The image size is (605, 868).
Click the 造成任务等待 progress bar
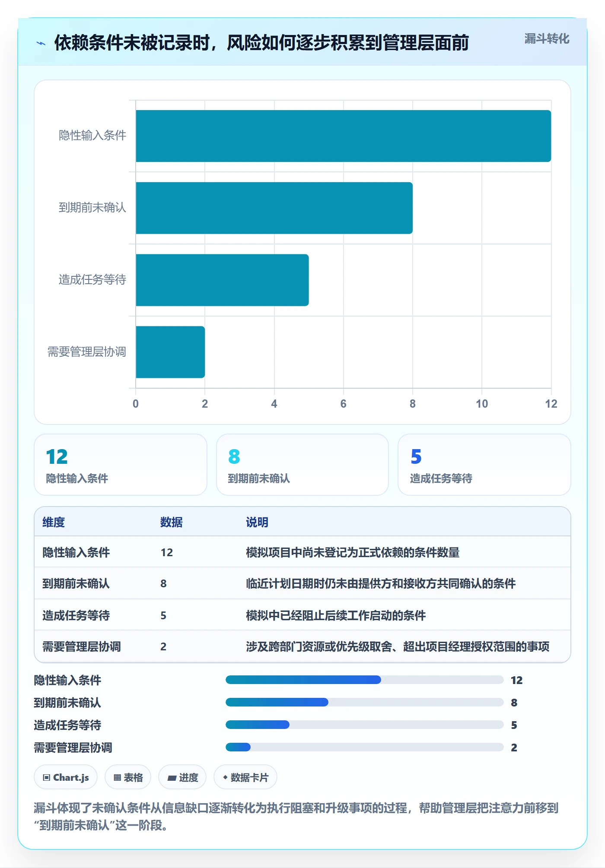point(364,725)
